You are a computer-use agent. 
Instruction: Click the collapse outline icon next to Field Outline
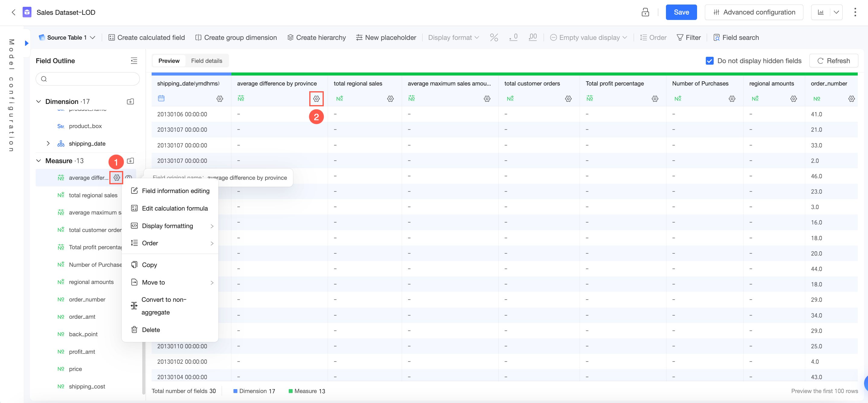click(x=134, y=61)
